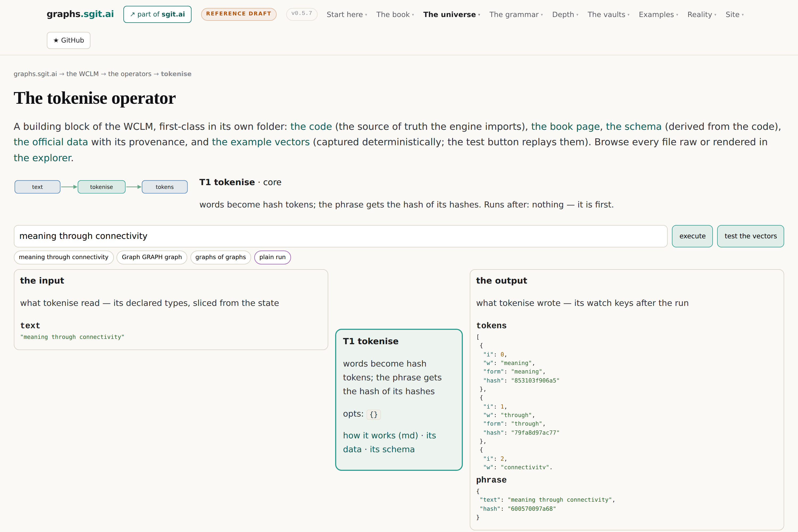This screenshot has height=532, width=798.
Task: Click the 'tokenise' node in diagram
Action: pos(101,187)
